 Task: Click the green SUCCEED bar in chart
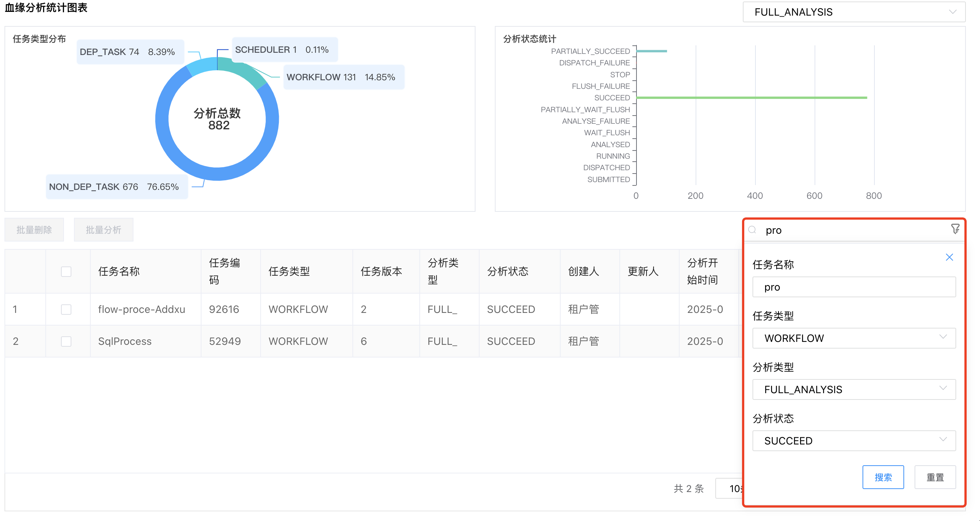[751, 98]
